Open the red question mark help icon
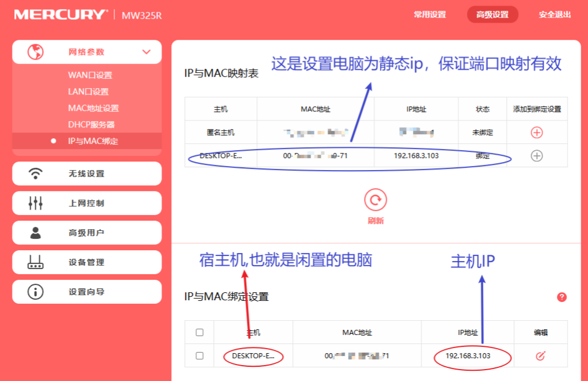Screen dimensions: 588x381 (562, 297)
